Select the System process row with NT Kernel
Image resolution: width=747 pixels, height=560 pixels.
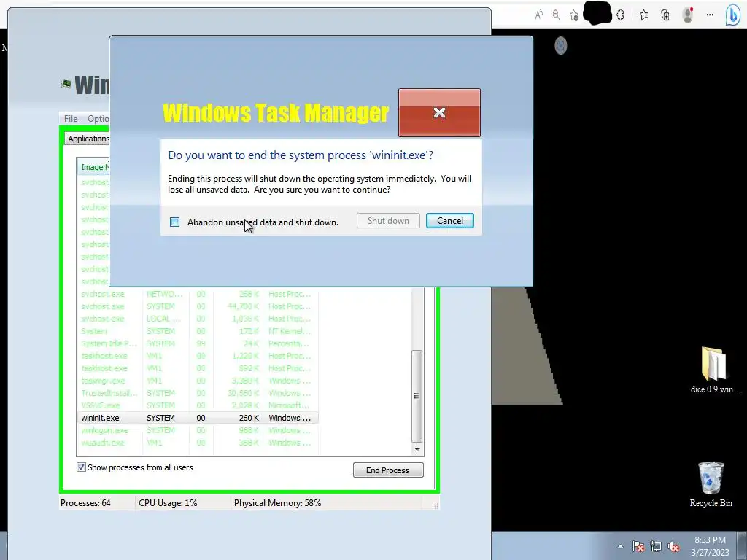point(197,331)
